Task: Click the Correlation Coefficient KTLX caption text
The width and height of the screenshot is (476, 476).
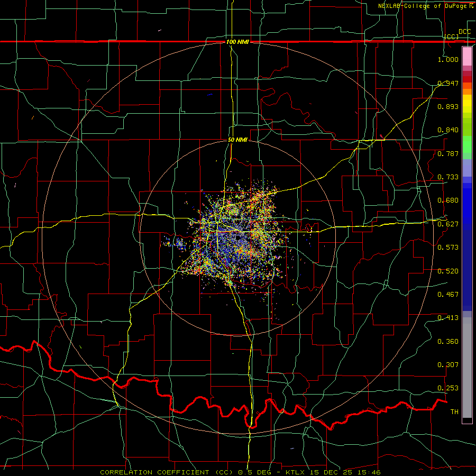Action: tap(240, 472)
